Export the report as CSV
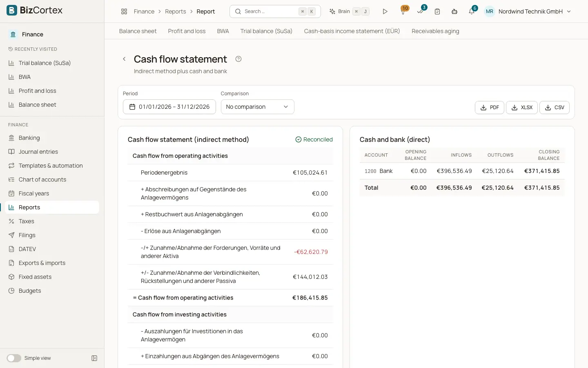The width and height of the screenshot is (588, 368). (554, 108)
